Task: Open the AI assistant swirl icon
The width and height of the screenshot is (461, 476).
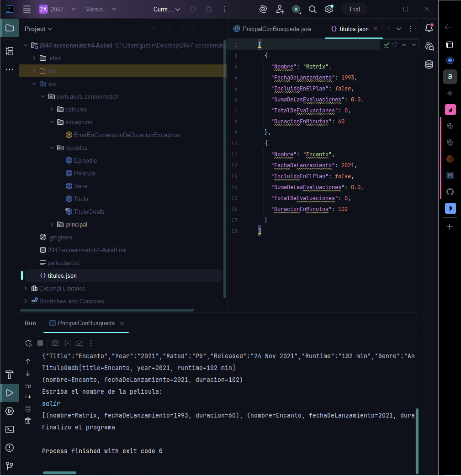Action: pyautogui.click(x=263, y=9)
